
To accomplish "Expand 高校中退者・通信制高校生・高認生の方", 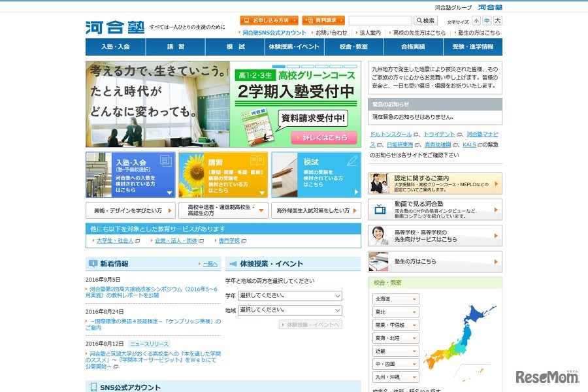I will pyautogui.click(x=223, y=210).
